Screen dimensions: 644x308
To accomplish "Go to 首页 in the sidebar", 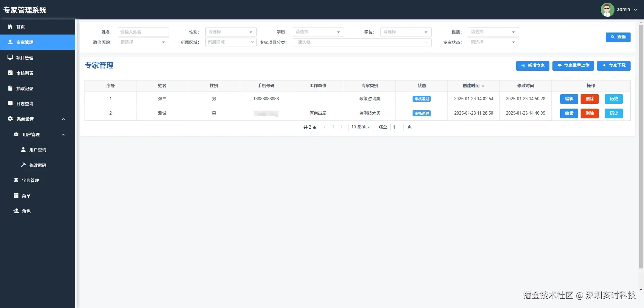I will click(x=38, y=27).
